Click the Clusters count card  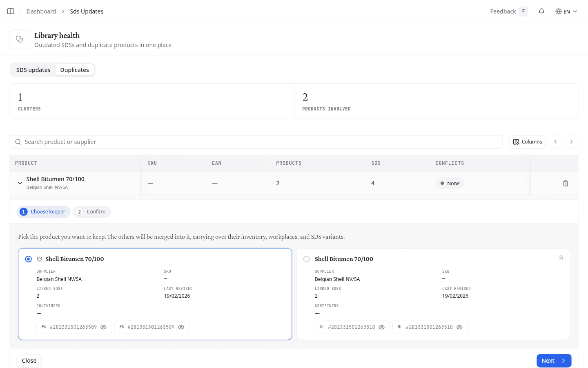[x=152, y=101]
